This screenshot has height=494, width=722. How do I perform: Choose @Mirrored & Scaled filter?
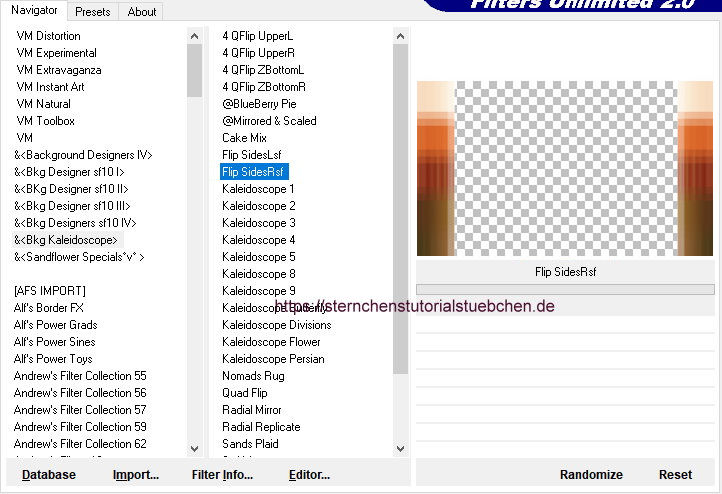269,121
